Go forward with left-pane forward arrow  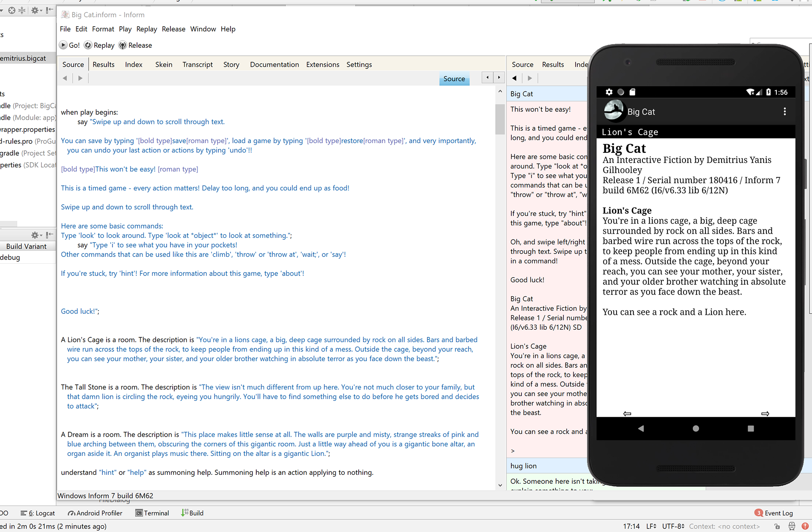coord(80,78)
